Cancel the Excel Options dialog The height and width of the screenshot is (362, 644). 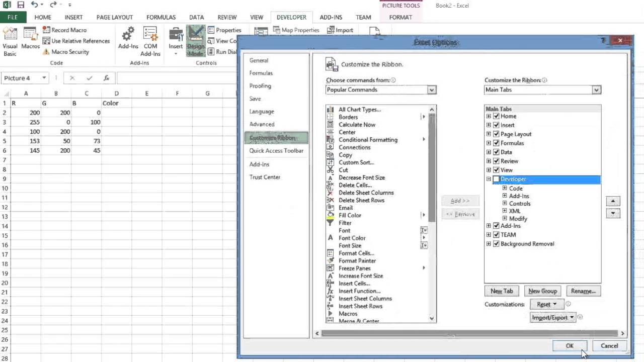[609, 346]
